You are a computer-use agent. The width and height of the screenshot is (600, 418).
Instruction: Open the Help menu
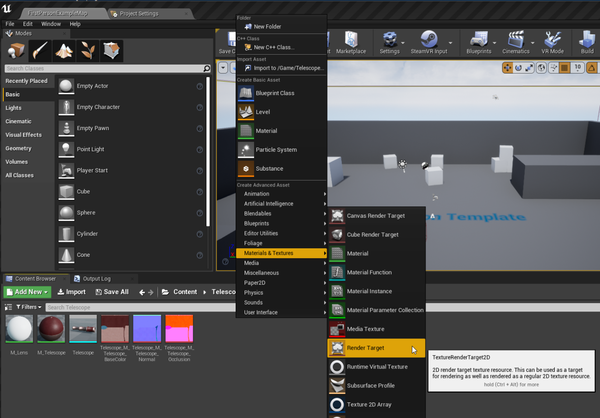(75, 24)
